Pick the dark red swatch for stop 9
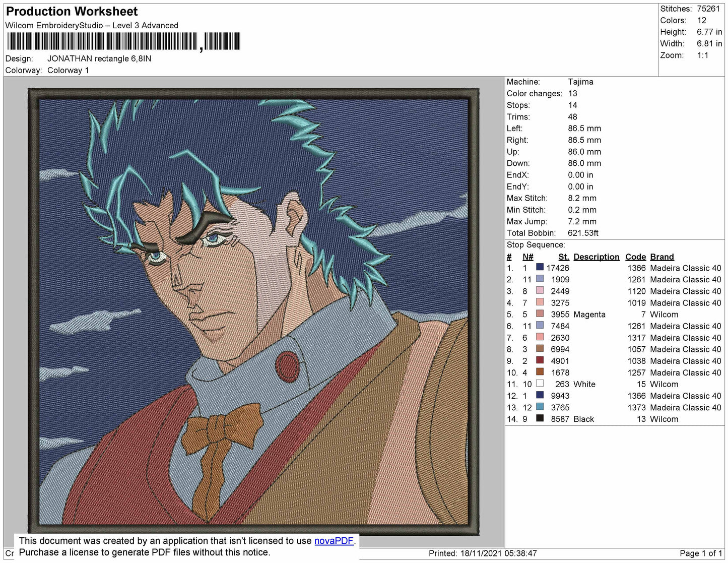This screenshot has height=563, width=728. pos(540,360)
